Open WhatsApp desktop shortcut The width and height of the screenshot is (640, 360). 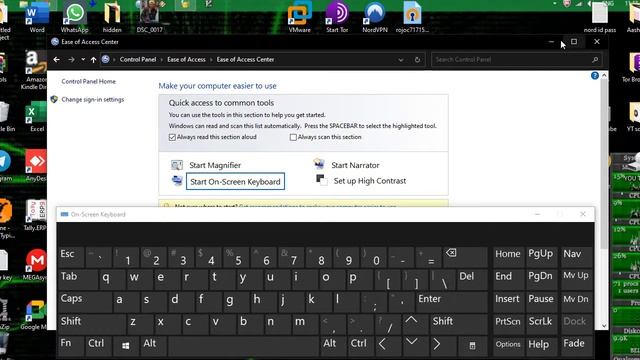74,16
